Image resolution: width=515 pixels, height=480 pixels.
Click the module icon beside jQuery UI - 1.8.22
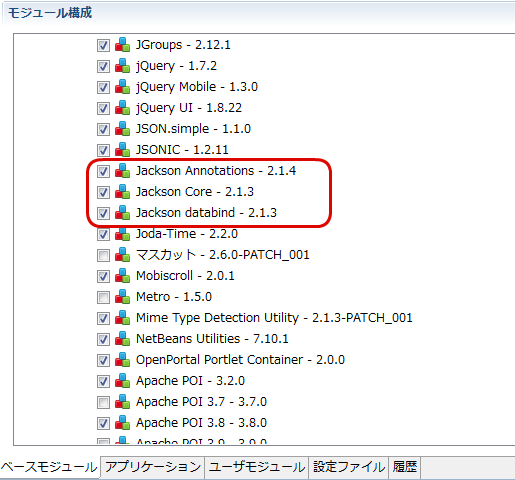(122, 108)
